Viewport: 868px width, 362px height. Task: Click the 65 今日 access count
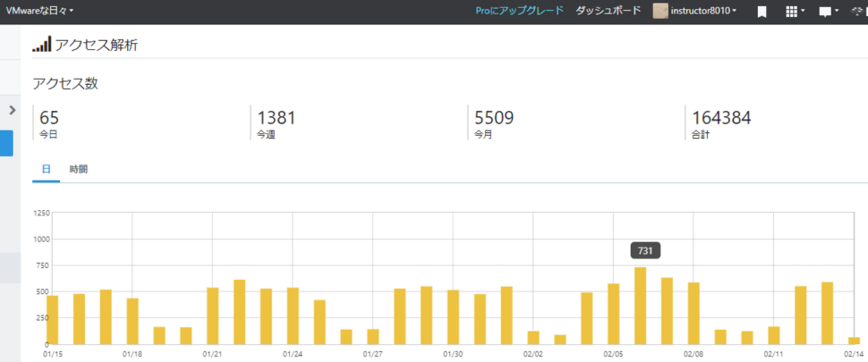[49, 124]
